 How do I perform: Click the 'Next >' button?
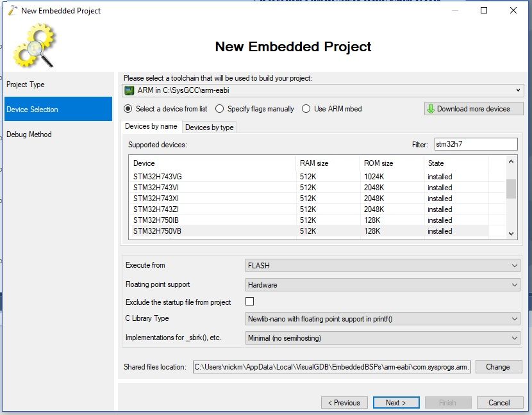[x=396, y=403]
